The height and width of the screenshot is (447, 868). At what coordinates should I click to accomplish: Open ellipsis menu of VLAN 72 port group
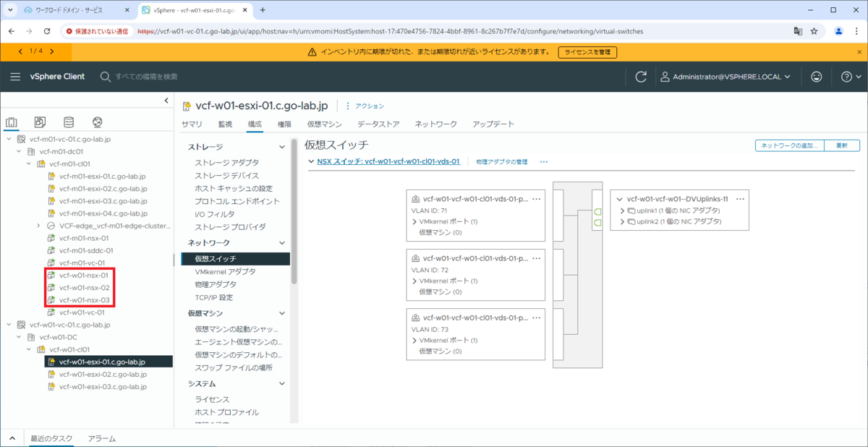point(536,257)
